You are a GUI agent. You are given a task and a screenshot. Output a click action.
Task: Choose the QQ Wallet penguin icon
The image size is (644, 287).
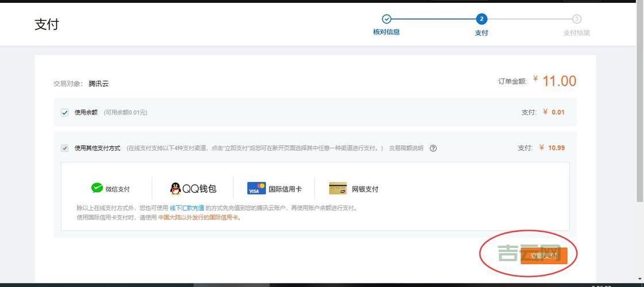pyautogui.click(x=175, y=188)
